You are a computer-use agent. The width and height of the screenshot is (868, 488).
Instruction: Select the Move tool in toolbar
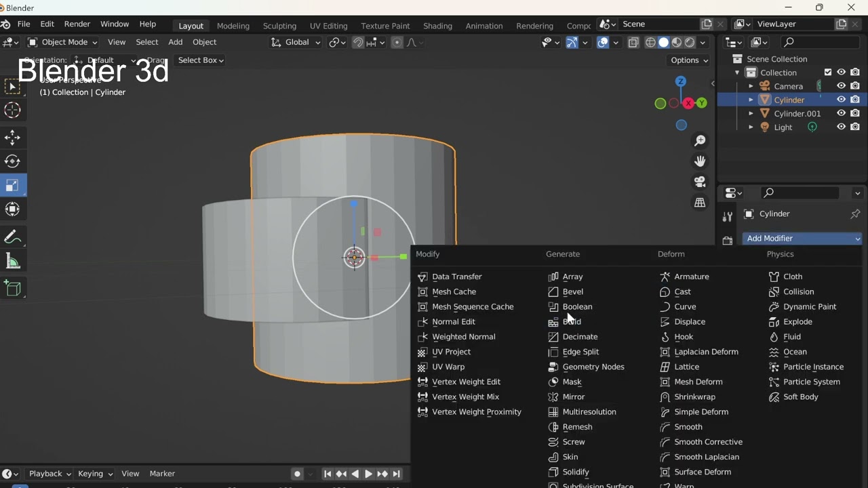click(12, 138)
